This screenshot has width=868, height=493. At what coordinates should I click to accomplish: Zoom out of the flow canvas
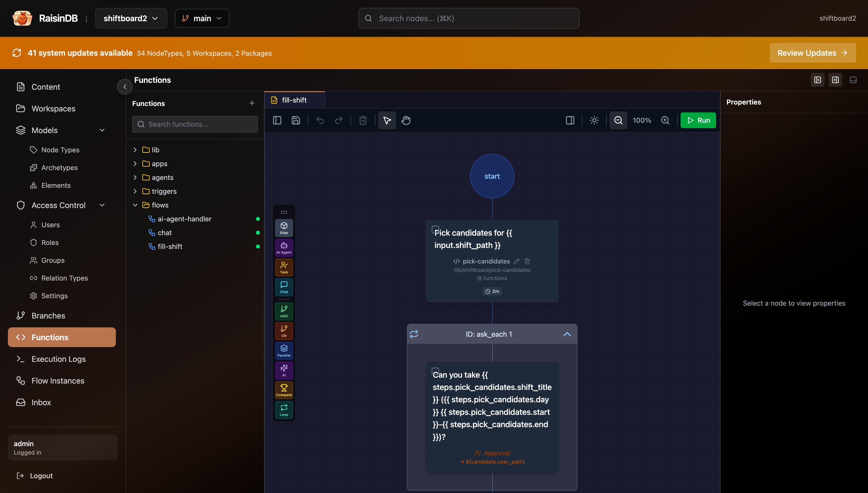pyautogui.click(x=618, y=120)
